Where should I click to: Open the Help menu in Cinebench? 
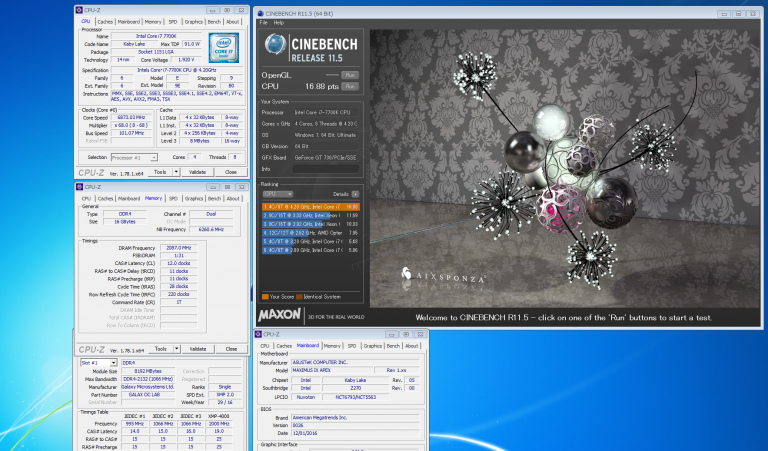[279, 23]
